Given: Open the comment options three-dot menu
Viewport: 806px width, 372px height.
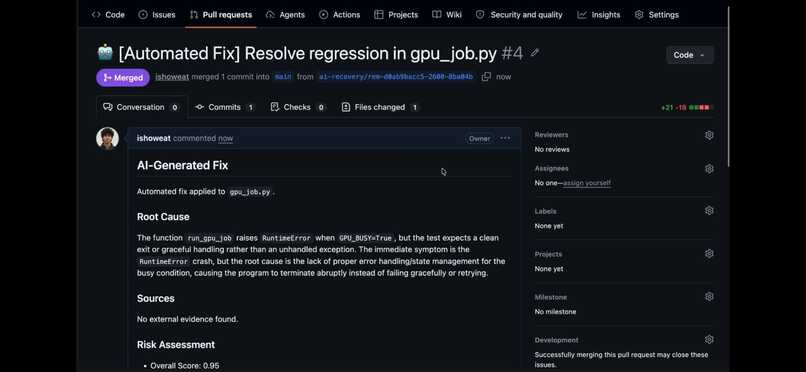Looking at the screenshot, I should coord(505,138).
